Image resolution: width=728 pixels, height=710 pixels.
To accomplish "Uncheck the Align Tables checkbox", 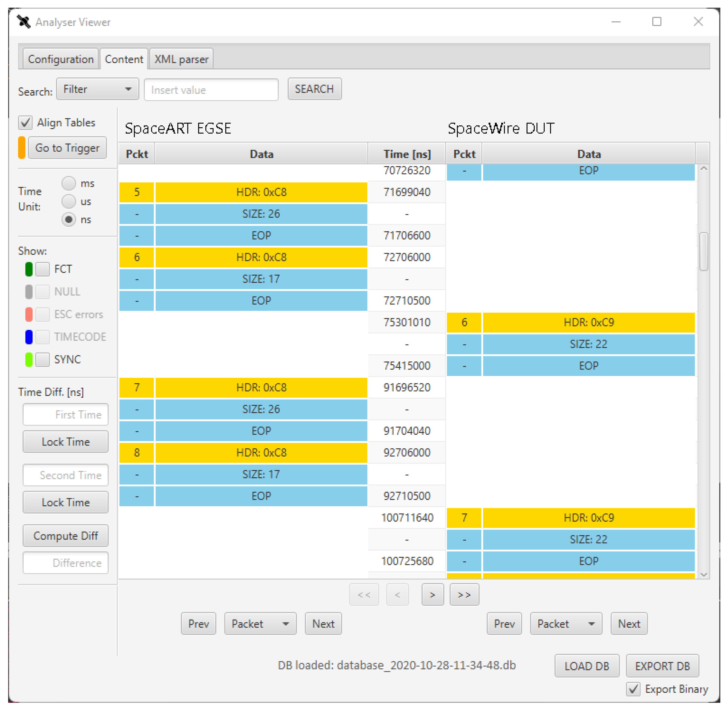I will tap(25, 123).
